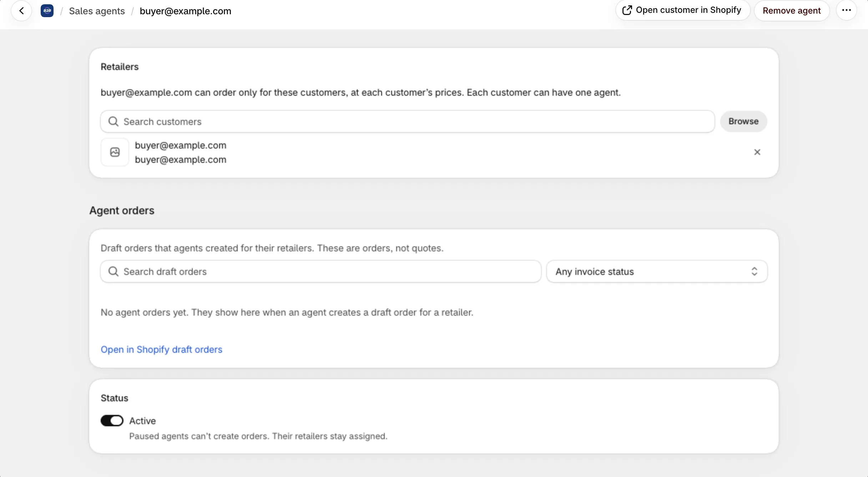
Task: Go back using the left arrow button
Action: [x=21, y=11]
